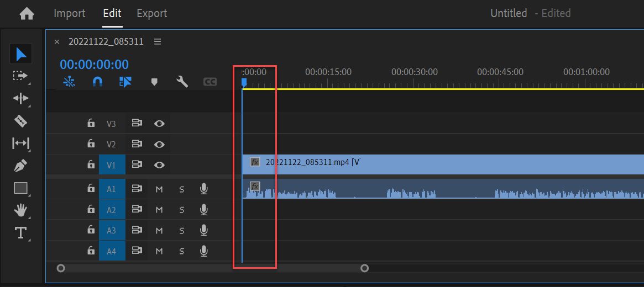Screen dimensions: 644x287
Task: Toggle lock on track V2
Action: tap(91, 144)
